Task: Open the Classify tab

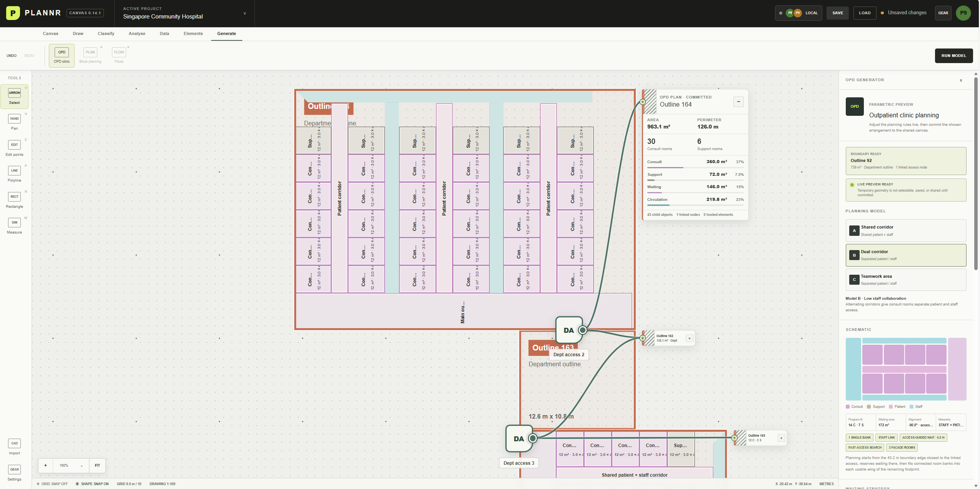Action: click(106, 33)
